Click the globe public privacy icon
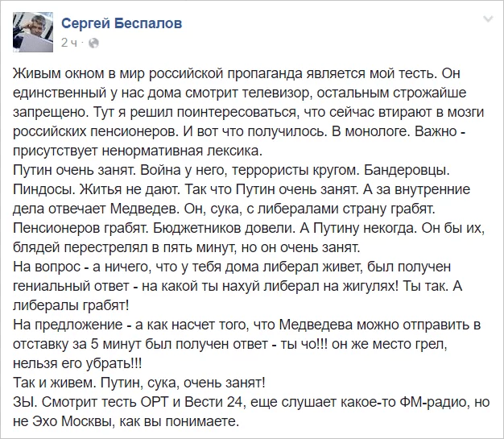This screenshot has height=439, width=504. 93,43
